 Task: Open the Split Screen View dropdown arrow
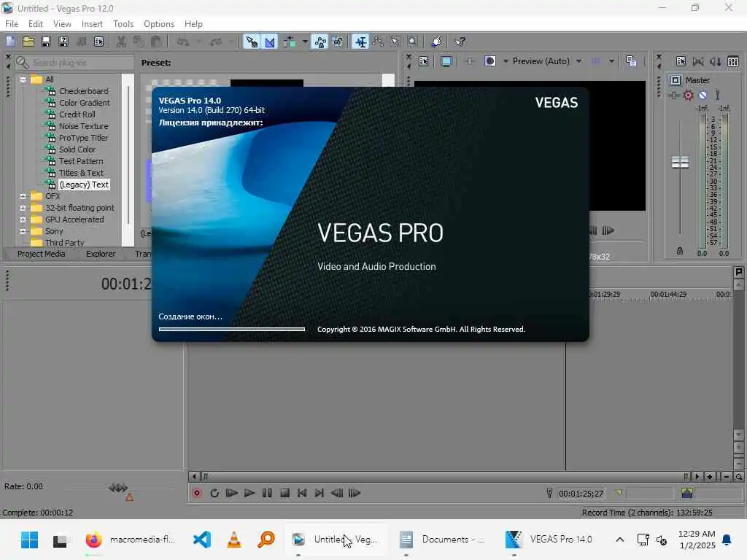[x=506, y=61]
